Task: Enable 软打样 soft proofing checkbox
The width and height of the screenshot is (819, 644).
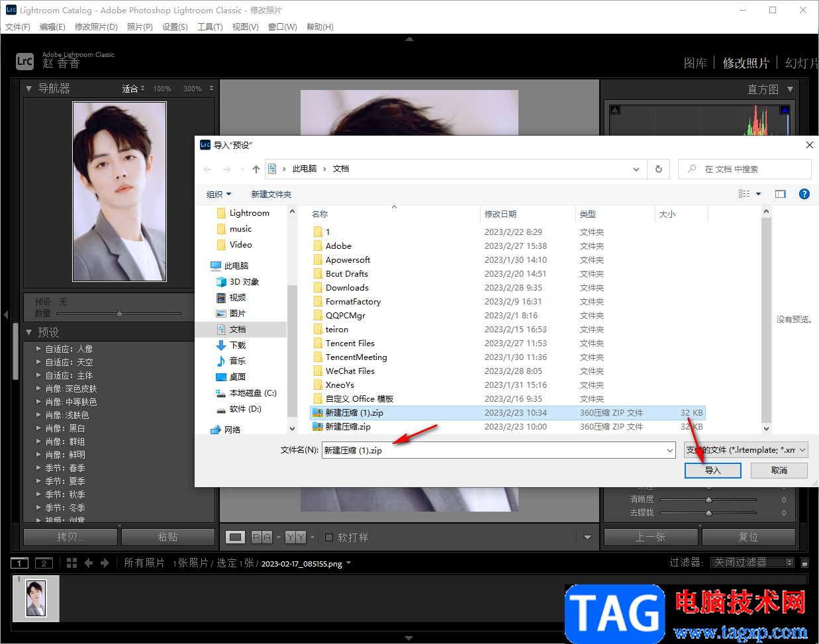Action: [328, 537]
